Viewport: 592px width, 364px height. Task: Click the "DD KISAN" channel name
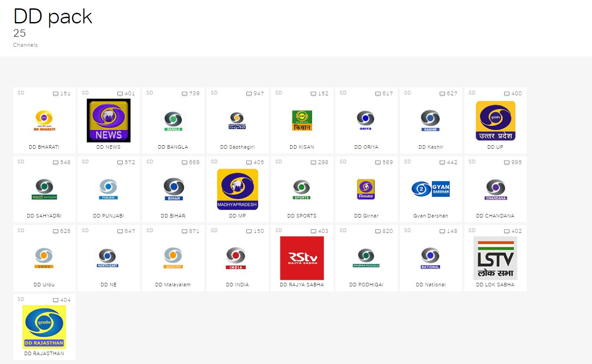[x=302, y=147]
